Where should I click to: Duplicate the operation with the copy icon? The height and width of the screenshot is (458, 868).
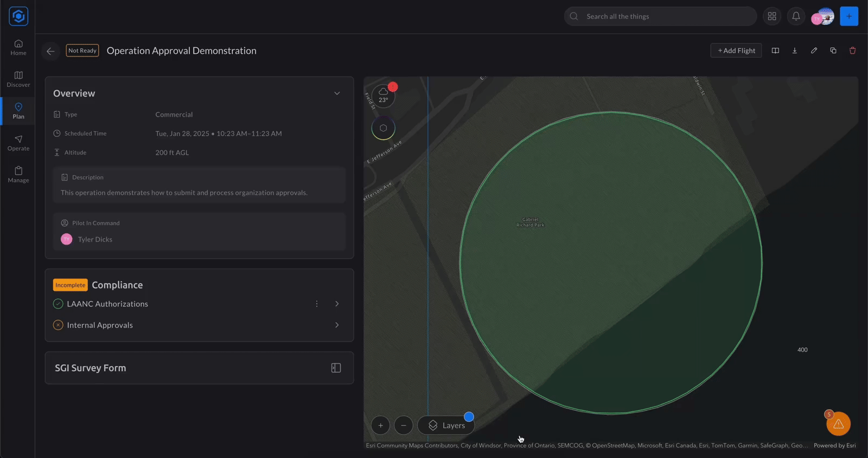coord(833,50)
